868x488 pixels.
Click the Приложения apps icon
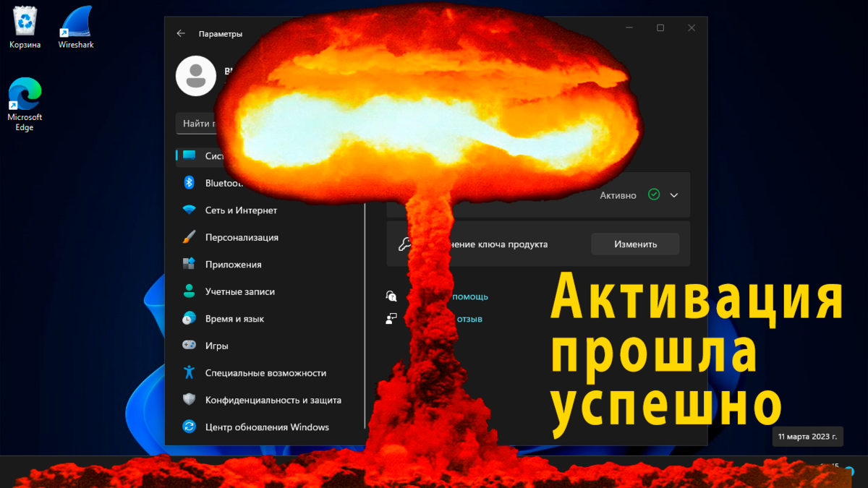click(x=189, y=265)
